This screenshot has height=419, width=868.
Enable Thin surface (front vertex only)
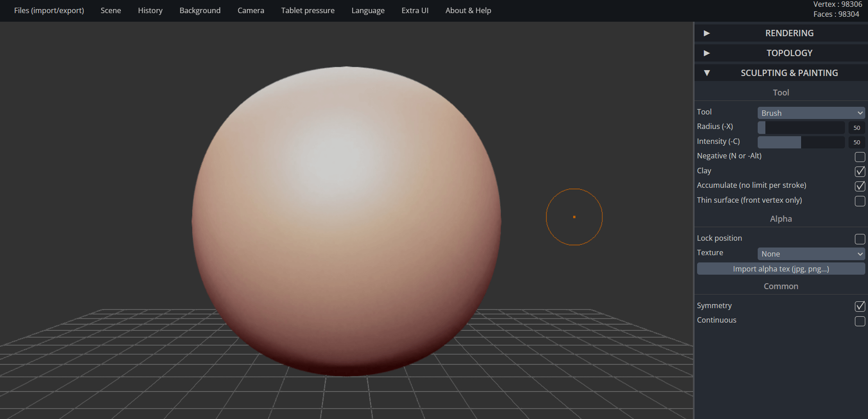click(860, 201)
